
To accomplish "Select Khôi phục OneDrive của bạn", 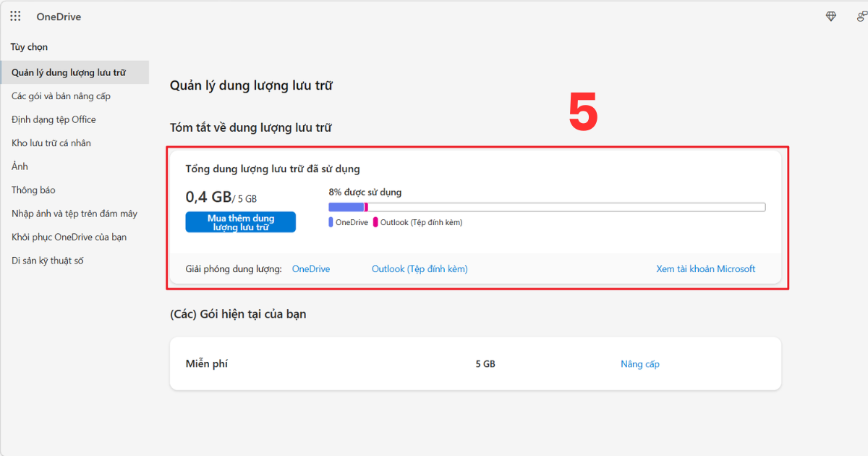I will (69, 237).
